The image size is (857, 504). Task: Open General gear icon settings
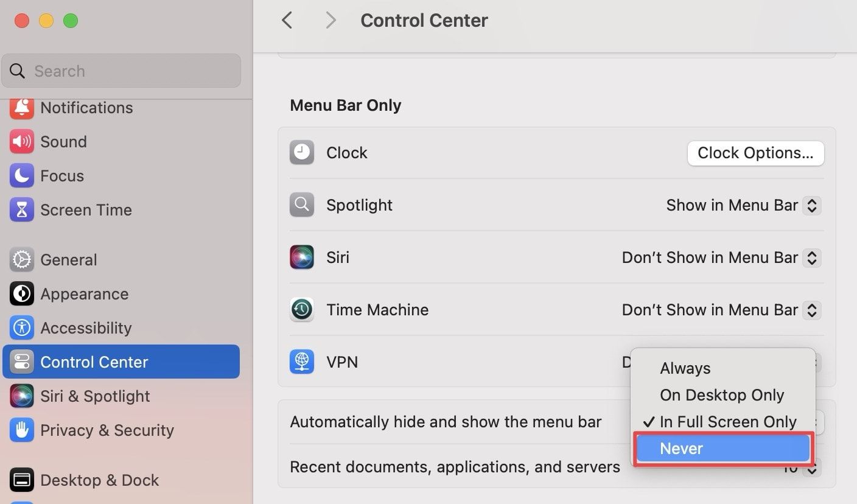tap(22, 260)
